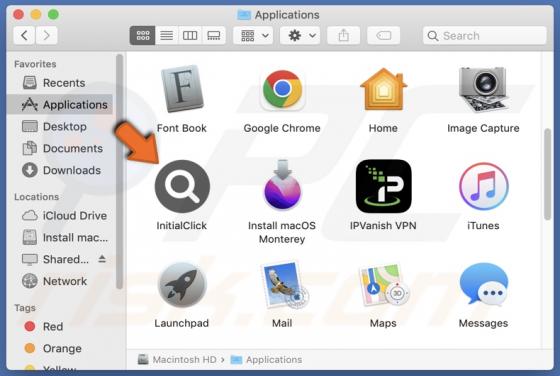
Task: Click the "Image Capture" label text
Action: [483, 128]
